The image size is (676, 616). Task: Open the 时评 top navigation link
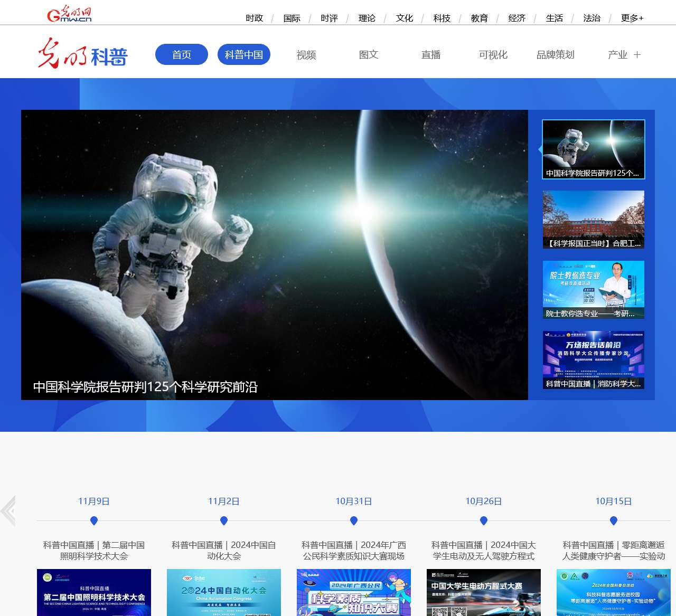329,18
